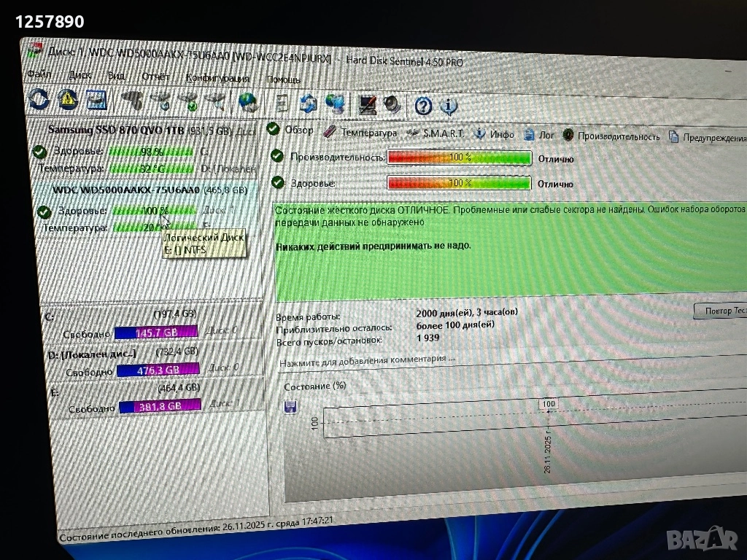Image resolution: width=747 pixels, height=560 pixels.
Task: Open the Вид menu
Action: tap(116, 76)
